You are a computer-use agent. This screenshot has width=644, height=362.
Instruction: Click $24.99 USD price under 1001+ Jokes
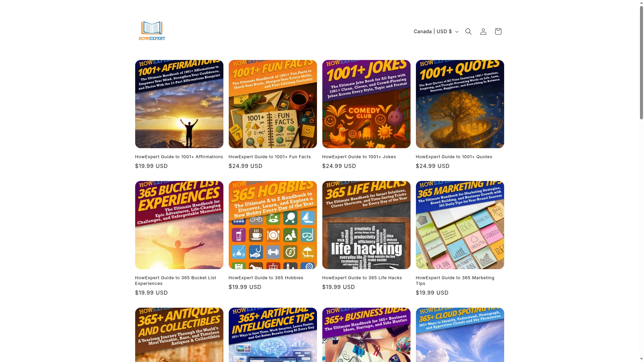[x=339, y=166]
